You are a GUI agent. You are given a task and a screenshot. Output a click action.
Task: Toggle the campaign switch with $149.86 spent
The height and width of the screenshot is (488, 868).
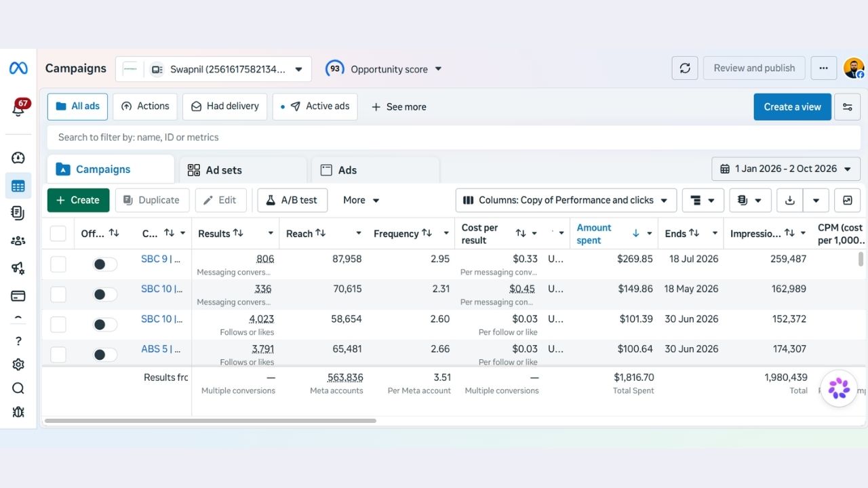(104, 294)
